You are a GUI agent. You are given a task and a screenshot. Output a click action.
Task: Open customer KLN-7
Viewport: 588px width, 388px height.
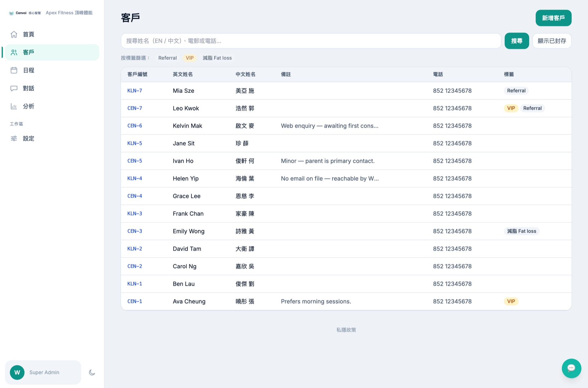point(135,91)
